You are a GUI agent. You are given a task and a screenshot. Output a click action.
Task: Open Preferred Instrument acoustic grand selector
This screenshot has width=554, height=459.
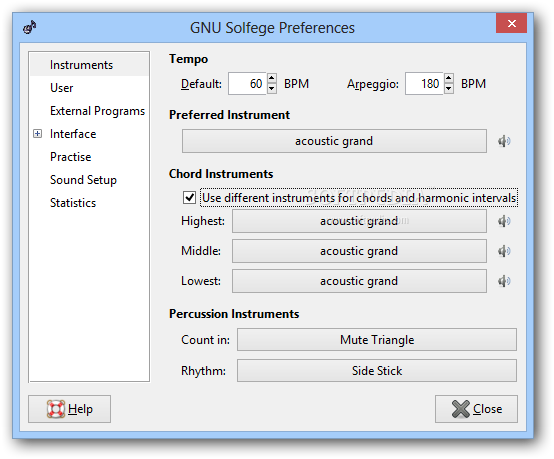point(334,141)
